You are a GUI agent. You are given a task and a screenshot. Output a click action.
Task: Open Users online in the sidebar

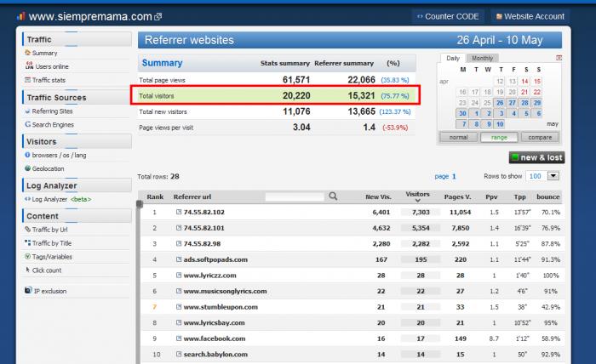(51, 66)
